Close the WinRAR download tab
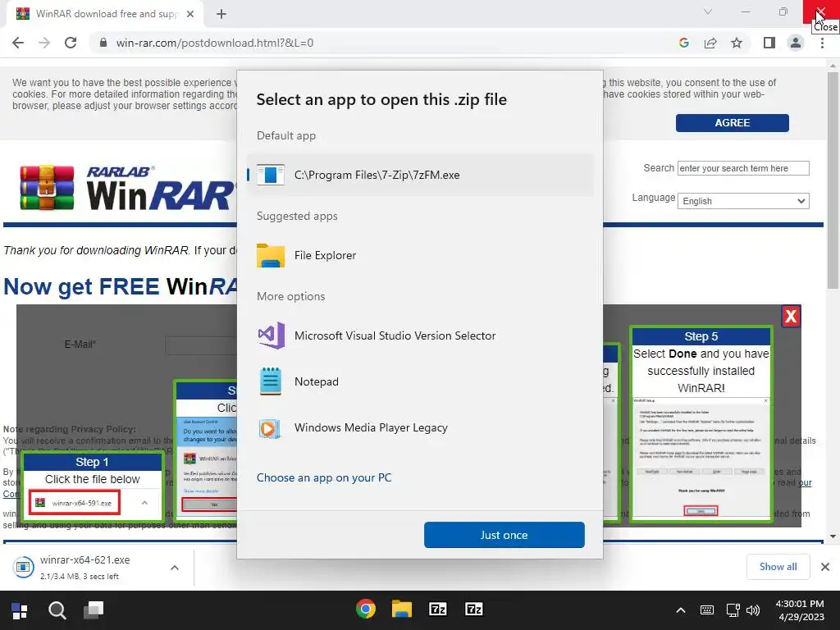840x630 pixels. [x=190, y=14]
